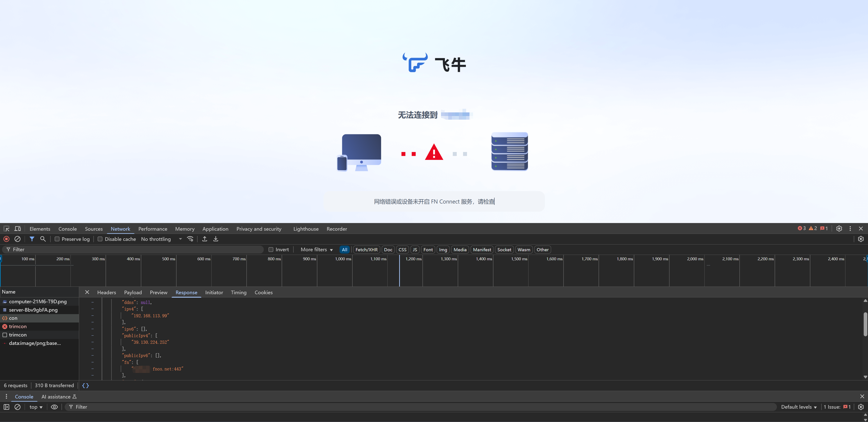Check the Invert filter checkbox

pos(271,250)
